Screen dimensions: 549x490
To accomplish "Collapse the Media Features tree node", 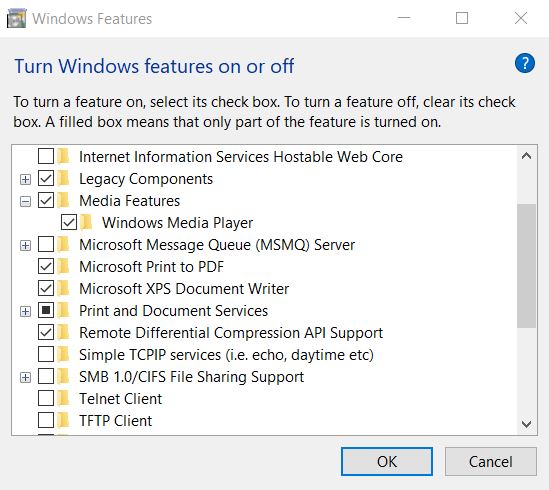I will tap(25, 202).
